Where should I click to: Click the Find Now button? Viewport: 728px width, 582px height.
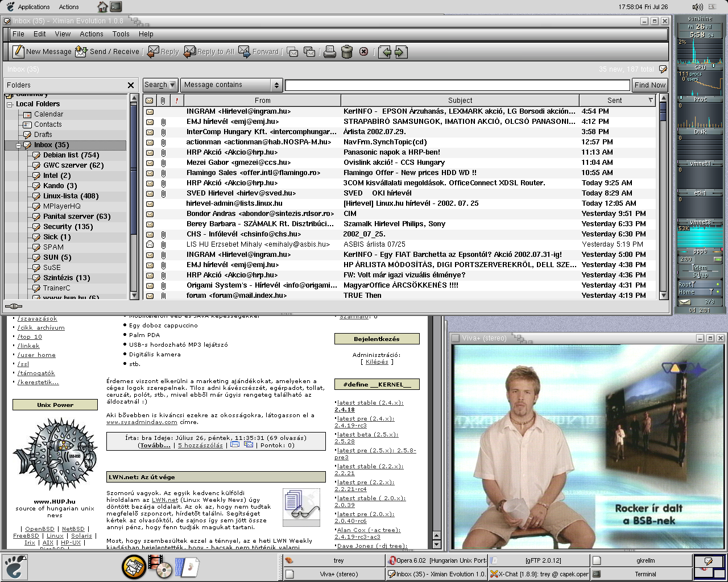(650, 85)
